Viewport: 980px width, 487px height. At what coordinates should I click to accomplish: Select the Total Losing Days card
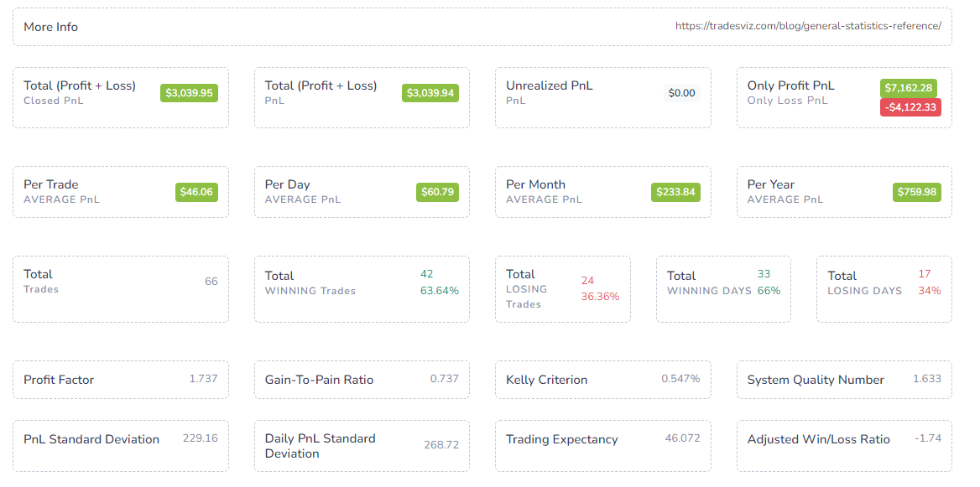(884, 289)
